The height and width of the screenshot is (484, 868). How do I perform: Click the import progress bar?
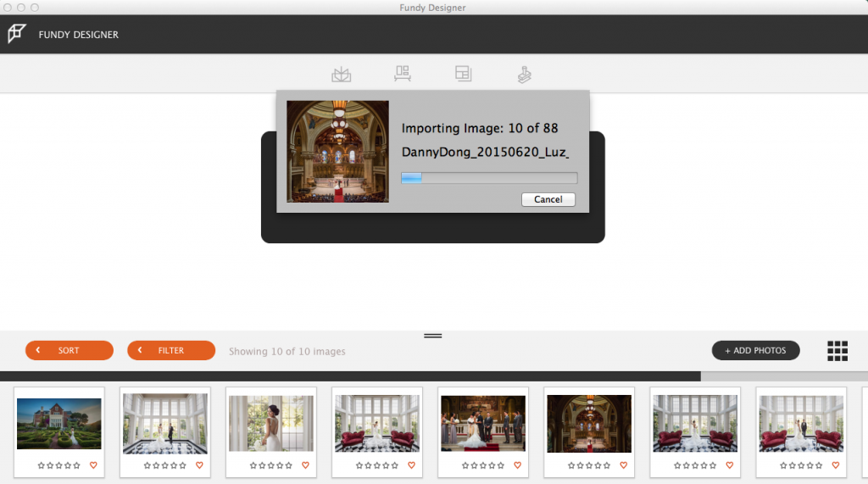point(489,178)
